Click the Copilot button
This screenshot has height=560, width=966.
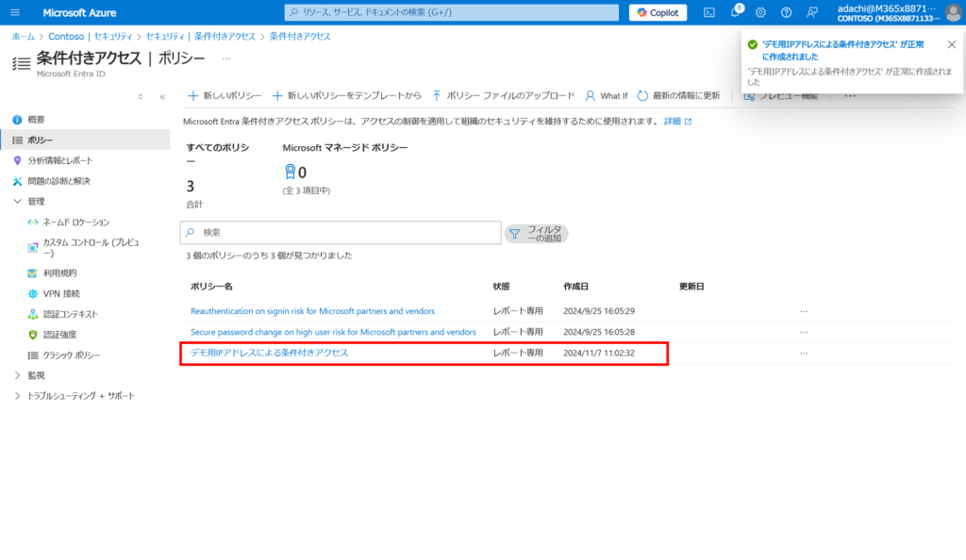(658, 12)
